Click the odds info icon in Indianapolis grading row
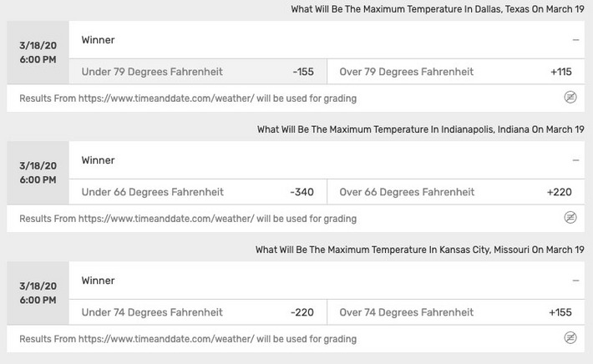The height and width of the screenshot is (364, 593). (570, 218)
